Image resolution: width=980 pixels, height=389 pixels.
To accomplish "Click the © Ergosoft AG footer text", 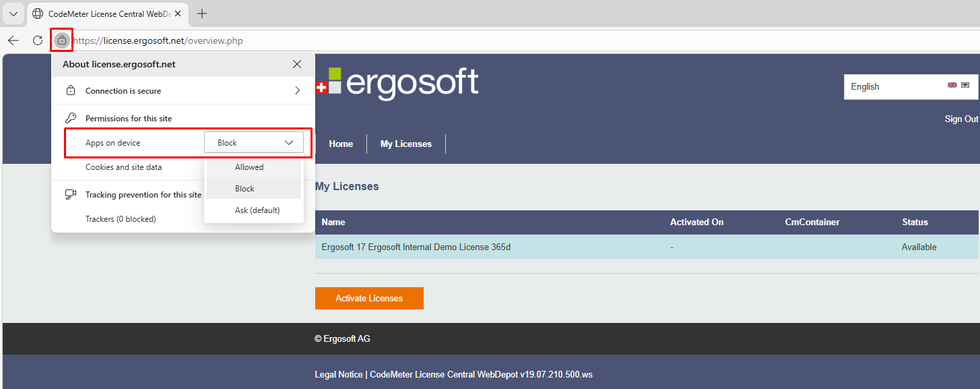I will (x=342, y=338).
